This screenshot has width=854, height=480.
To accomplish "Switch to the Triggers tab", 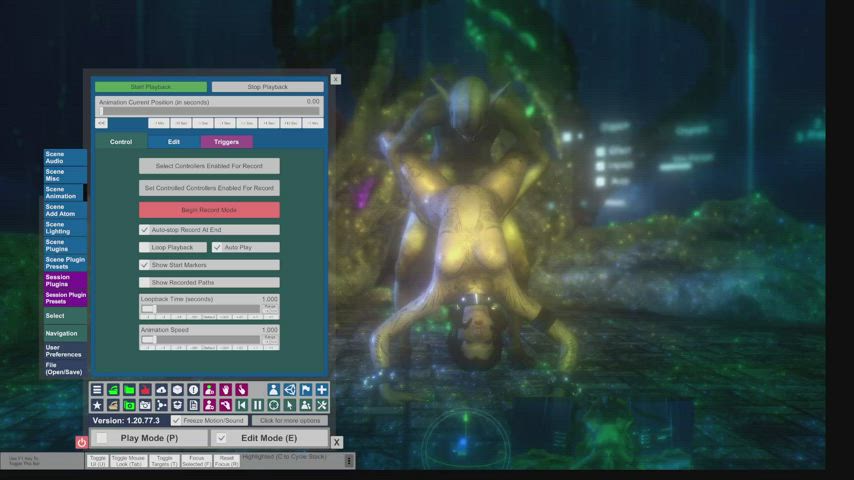I will pos(227,142).
